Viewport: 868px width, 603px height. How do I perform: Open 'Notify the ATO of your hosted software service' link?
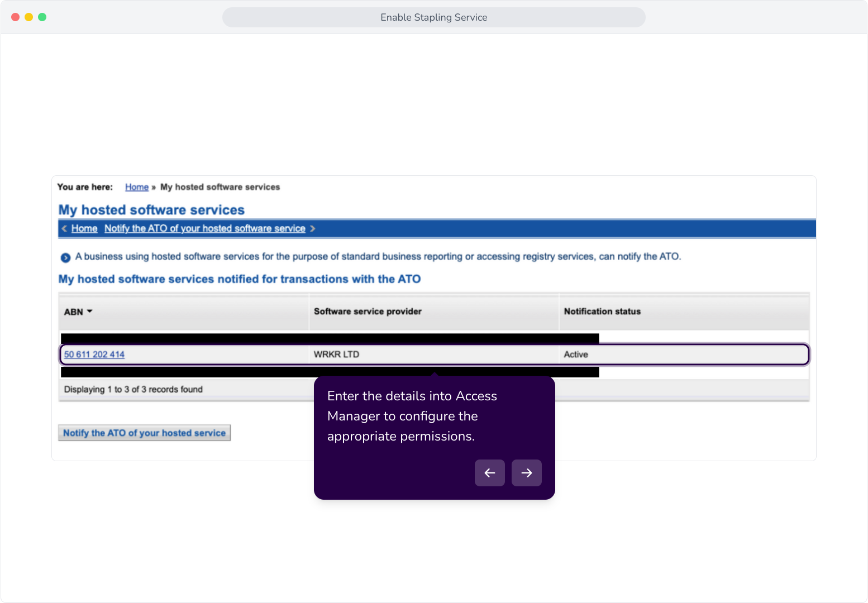point(205,228)
